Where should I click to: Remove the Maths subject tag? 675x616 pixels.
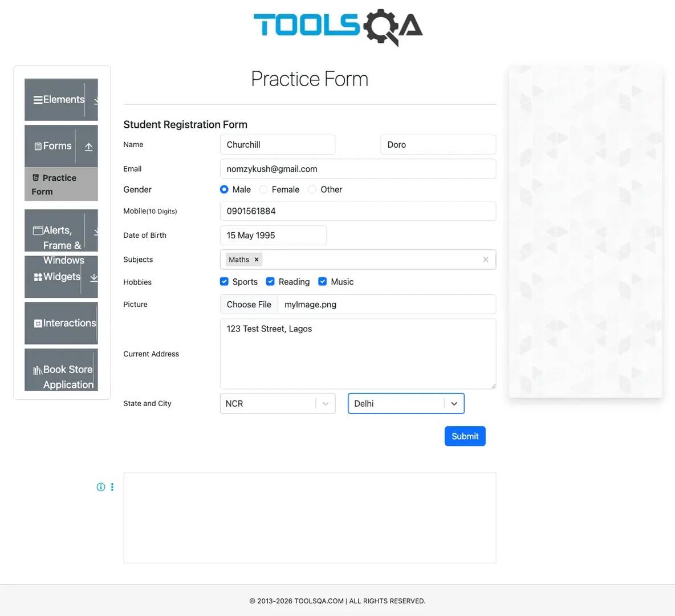pos(257,260)
